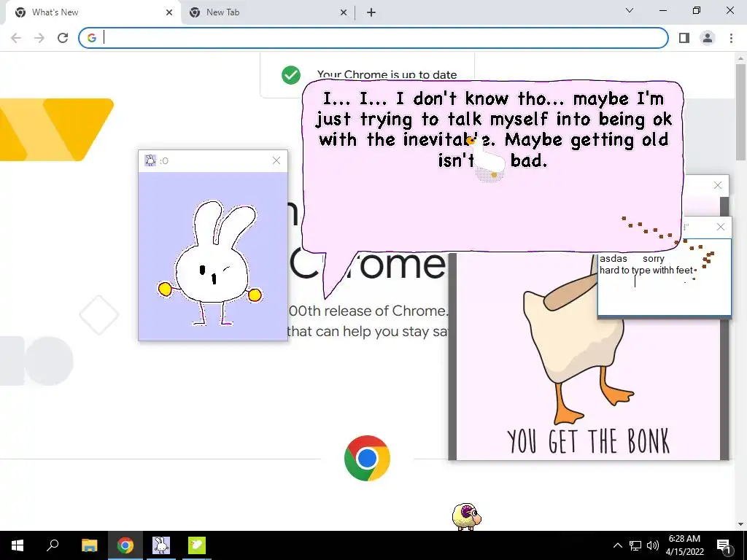Go back to the previous page
The width and height of the screenshot is (747, 560).
(16, 38)
